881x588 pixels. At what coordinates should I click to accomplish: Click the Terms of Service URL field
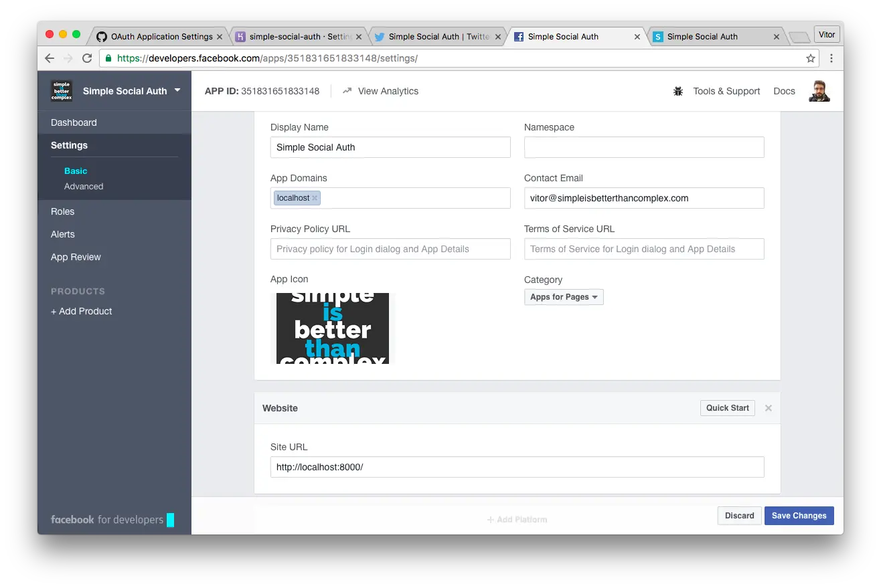(644, 249)
